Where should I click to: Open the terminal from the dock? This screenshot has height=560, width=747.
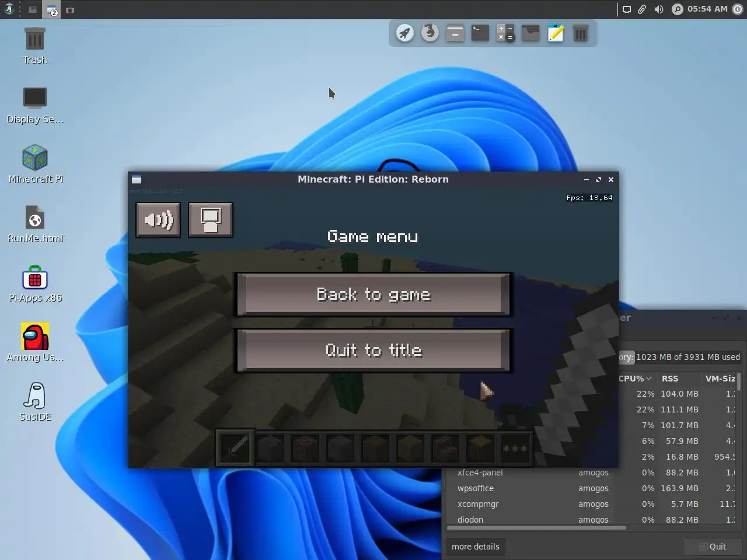coord(480,33)
